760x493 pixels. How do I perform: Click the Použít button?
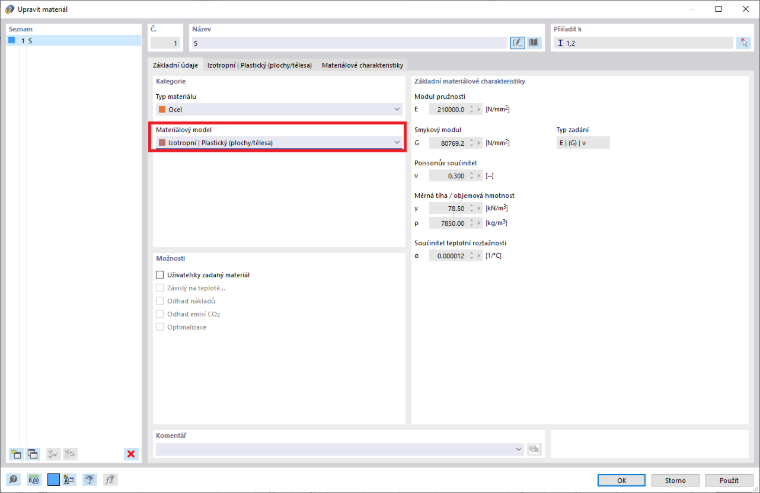(x=729, y=480)
